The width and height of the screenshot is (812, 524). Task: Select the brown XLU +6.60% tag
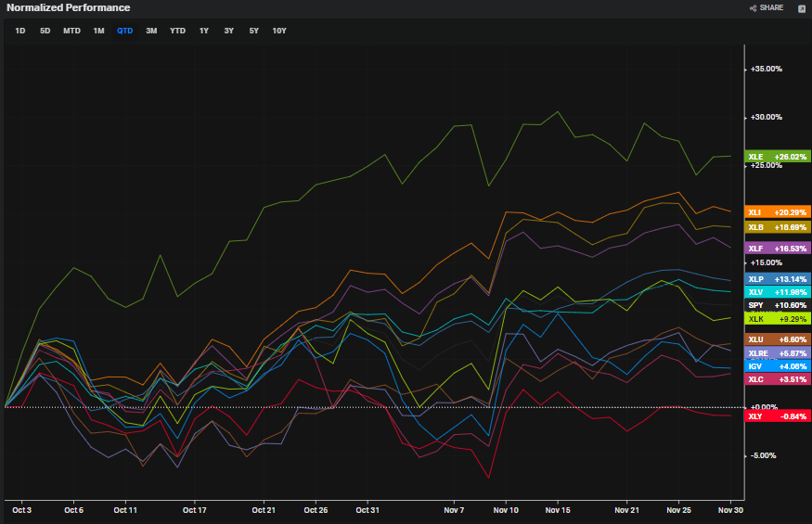tap(778, 339)
